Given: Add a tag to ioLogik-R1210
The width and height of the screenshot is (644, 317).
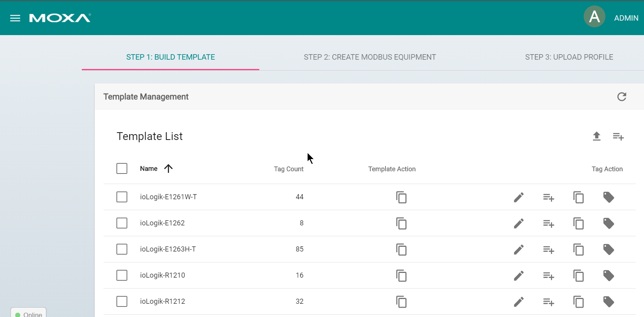Looking at the screenshot, I should click(549, 276).
